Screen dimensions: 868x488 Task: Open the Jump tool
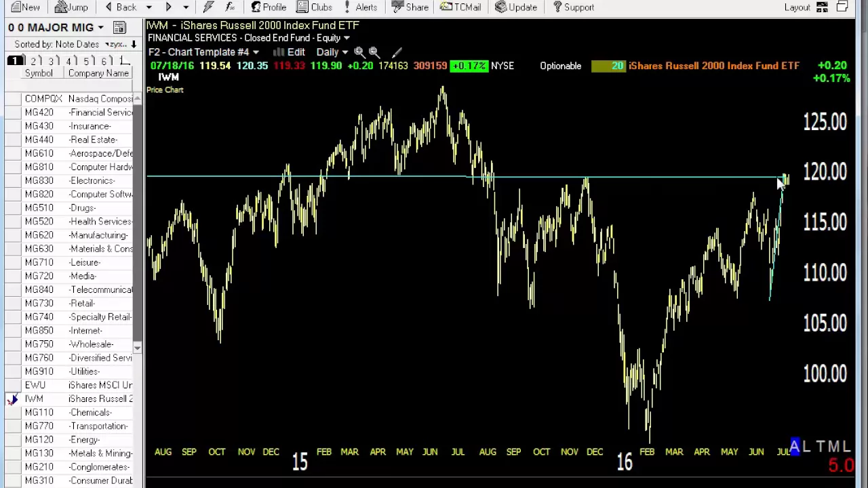click(71, 7)
